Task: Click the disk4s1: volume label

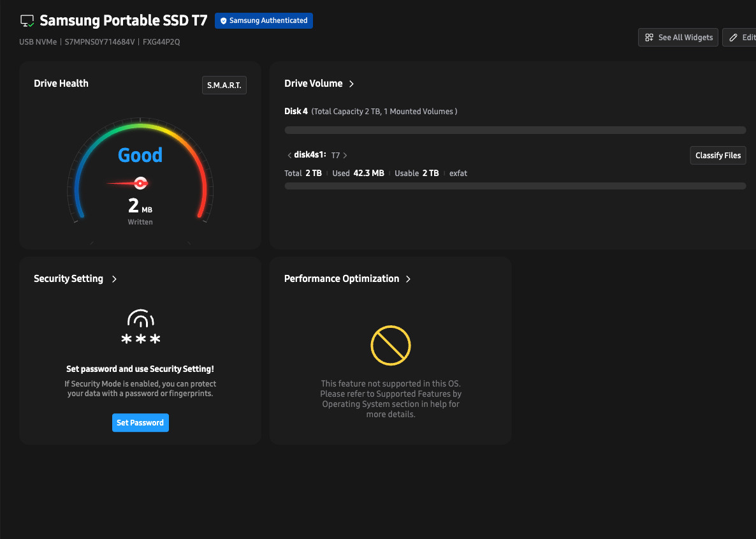Action: pos(310,155)
